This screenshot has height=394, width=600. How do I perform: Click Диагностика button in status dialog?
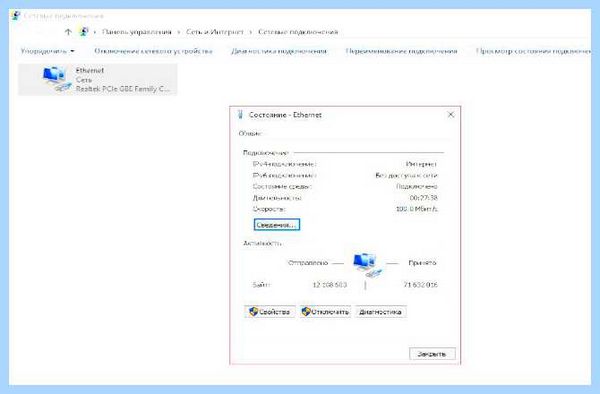381,312
